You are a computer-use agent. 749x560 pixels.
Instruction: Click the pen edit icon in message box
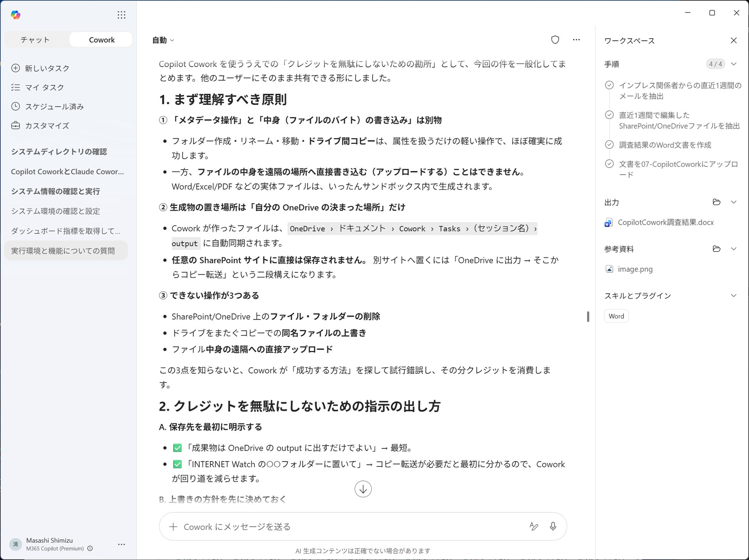coord(534,526)
